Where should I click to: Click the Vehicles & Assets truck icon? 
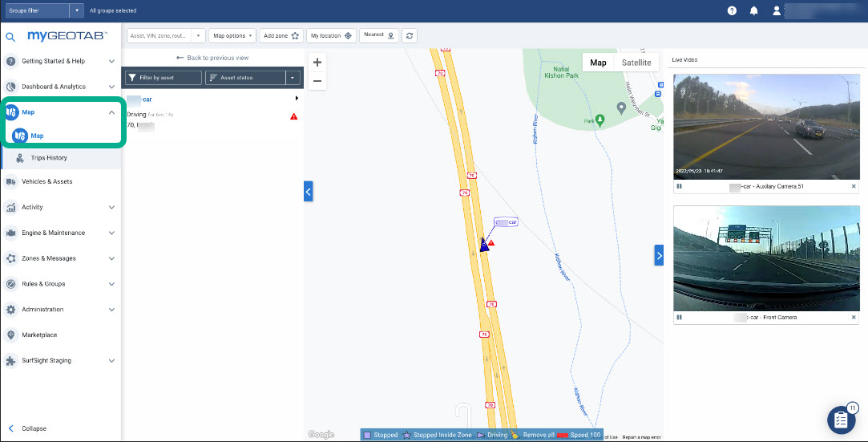[11, 181]
